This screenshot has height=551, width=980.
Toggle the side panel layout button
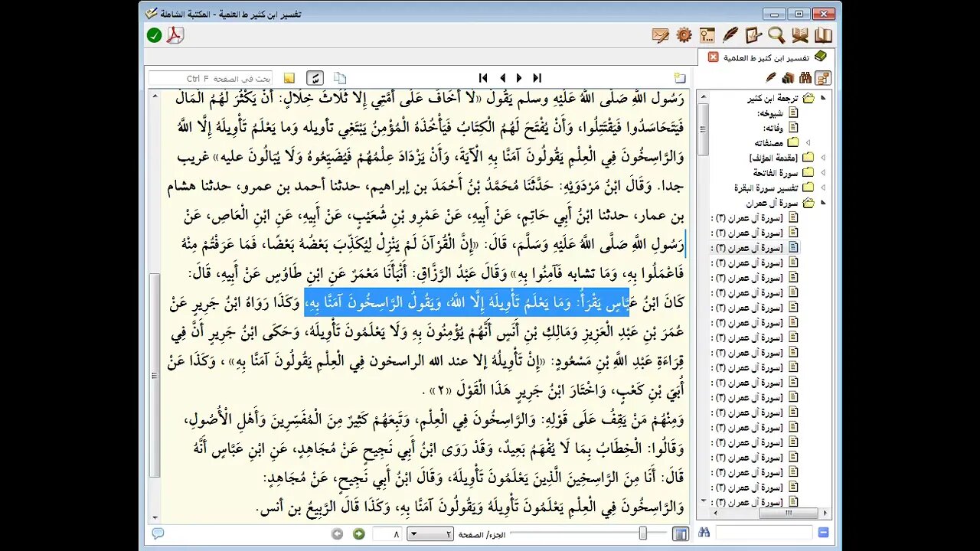click(x=680, y=533)
